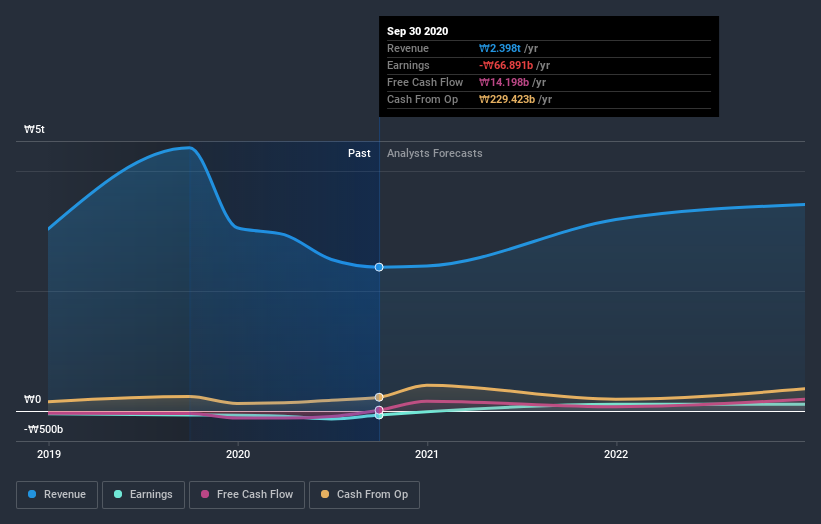The width and height of the screenshot is (821, 524).
Task: Click the Sep 30 2020 tooltip date
Action: point(417,31)
